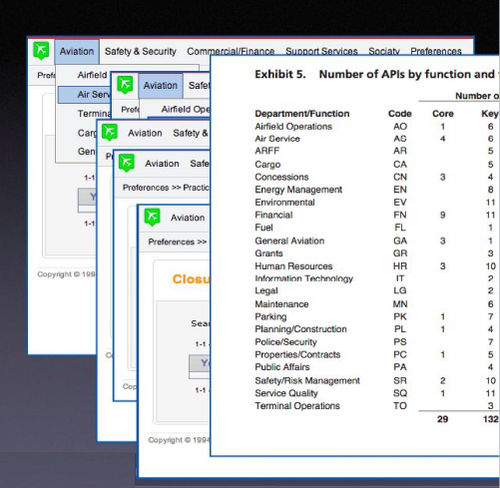
Task: Click the FN code cell
Action: click(400, 215)
